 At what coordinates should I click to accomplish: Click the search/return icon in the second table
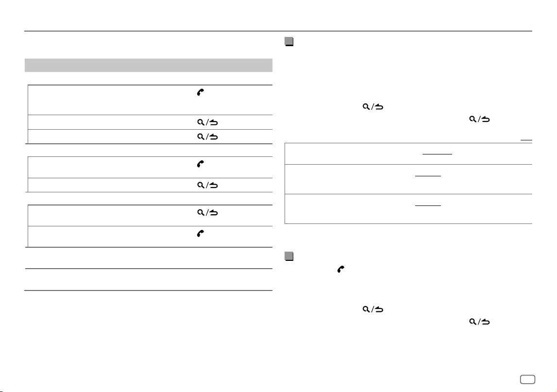point(207,185)
